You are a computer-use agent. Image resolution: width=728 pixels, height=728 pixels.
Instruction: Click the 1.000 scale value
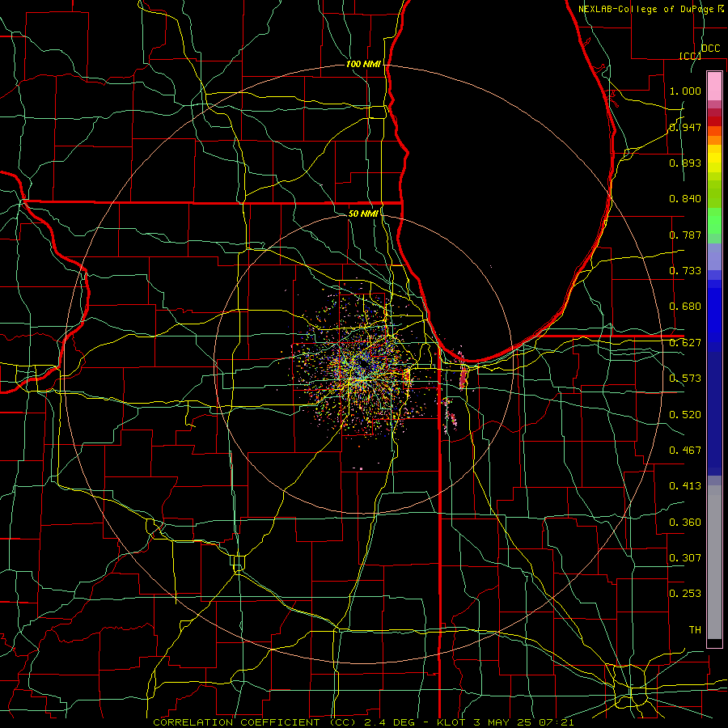(685, 91)
